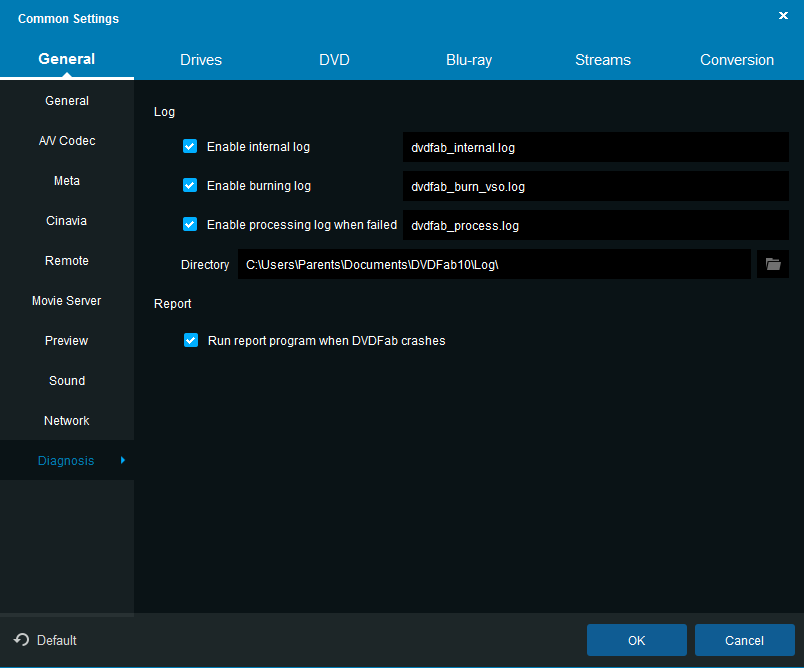Click the log Directory path field

[x=494, y=264]
